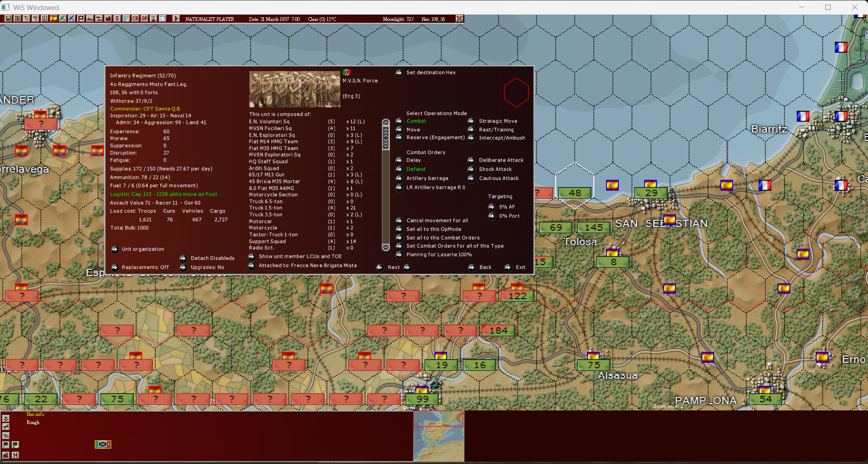Open the weather sun-and-cloud toolbar icon
The width and height of the screenshot is (868, 464).
(x=163, y=19)
